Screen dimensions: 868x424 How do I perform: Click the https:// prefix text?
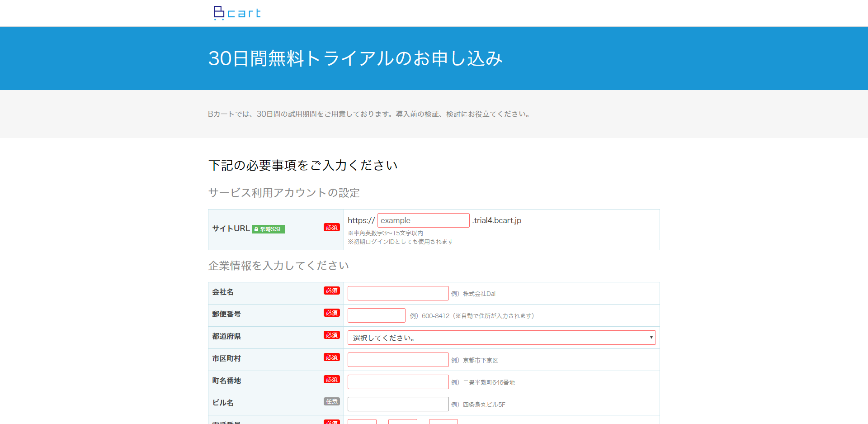tap(361, 220)
